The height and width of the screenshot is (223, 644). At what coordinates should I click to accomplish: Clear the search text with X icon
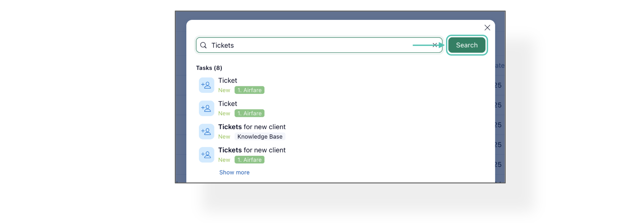(435, 45)
